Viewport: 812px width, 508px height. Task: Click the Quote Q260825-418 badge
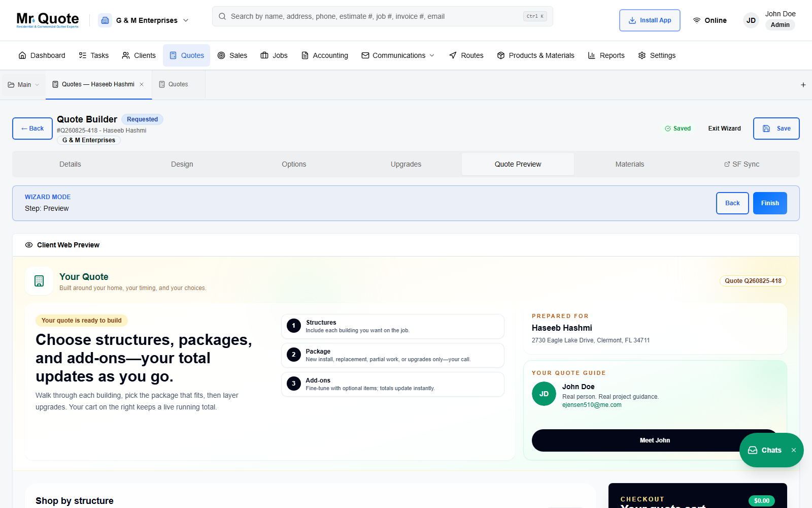tap(753, 281)
